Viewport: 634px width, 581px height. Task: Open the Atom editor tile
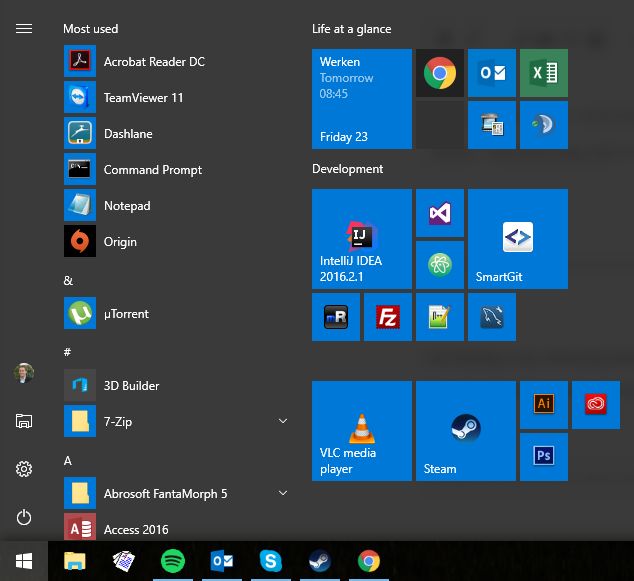pyautogui.click(x=440, y=265)
